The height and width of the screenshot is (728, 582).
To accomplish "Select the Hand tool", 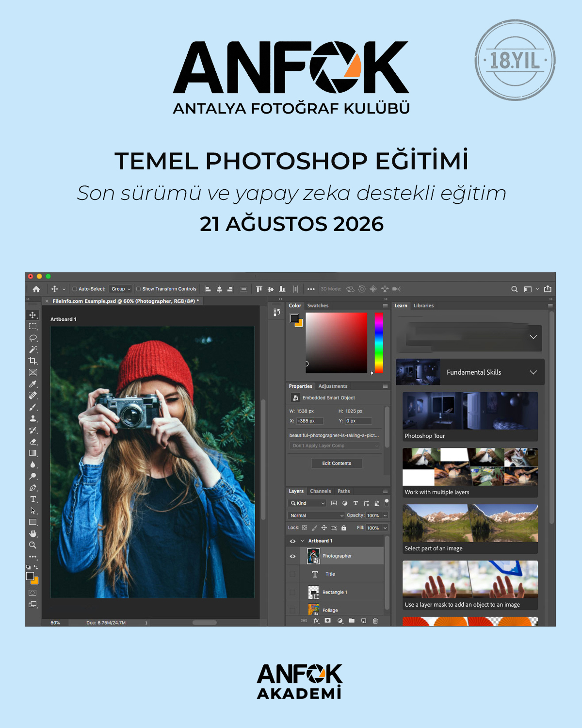I will tap(32, 533).
